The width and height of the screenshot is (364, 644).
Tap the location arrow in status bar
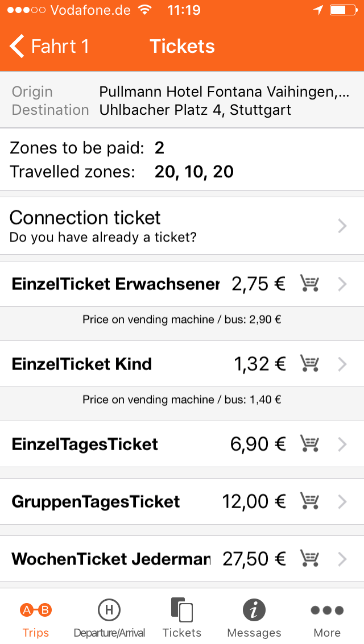pos(318,10)
